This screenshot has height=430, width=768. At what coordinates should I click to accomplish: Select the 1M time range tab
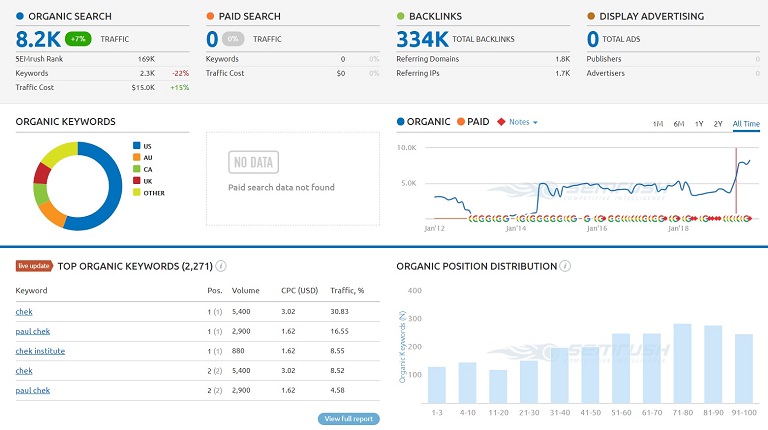(x=658, y=124)
